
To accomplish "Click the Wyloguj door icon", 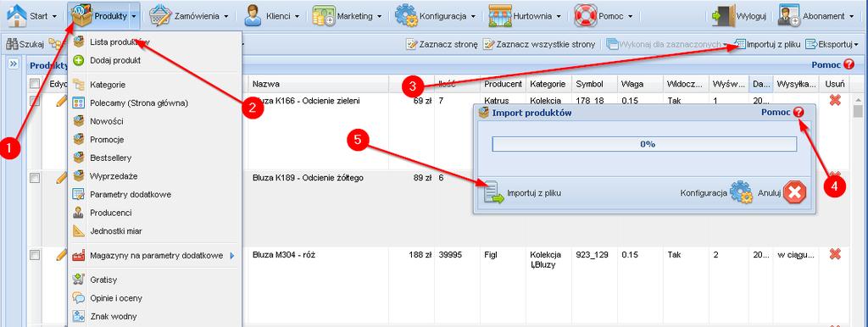I will coord(723,16).
